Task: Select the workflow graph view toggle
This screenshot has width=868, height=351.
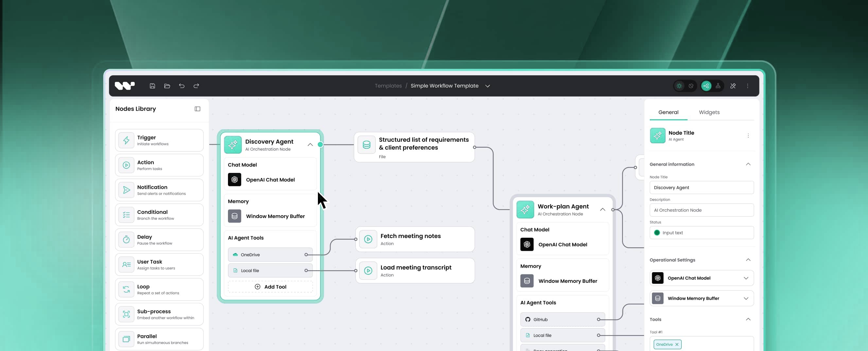Action: click(x=706, y=86)
